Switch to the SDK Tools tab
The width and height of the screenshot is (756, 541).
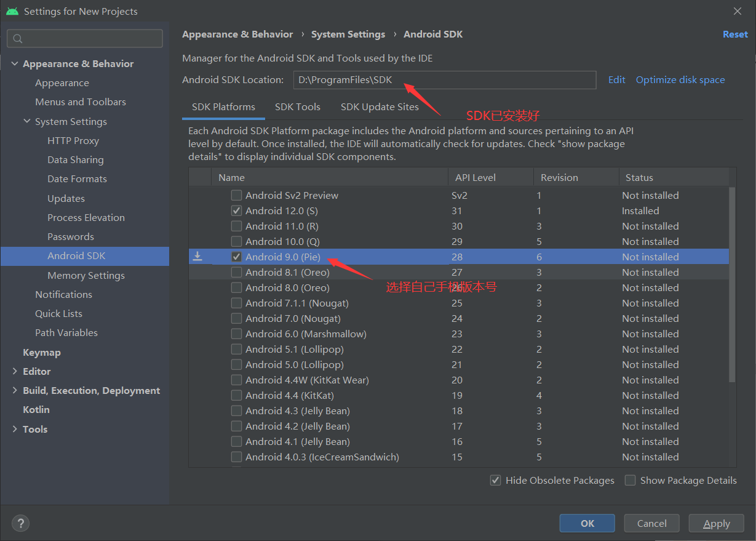[298, 106]
